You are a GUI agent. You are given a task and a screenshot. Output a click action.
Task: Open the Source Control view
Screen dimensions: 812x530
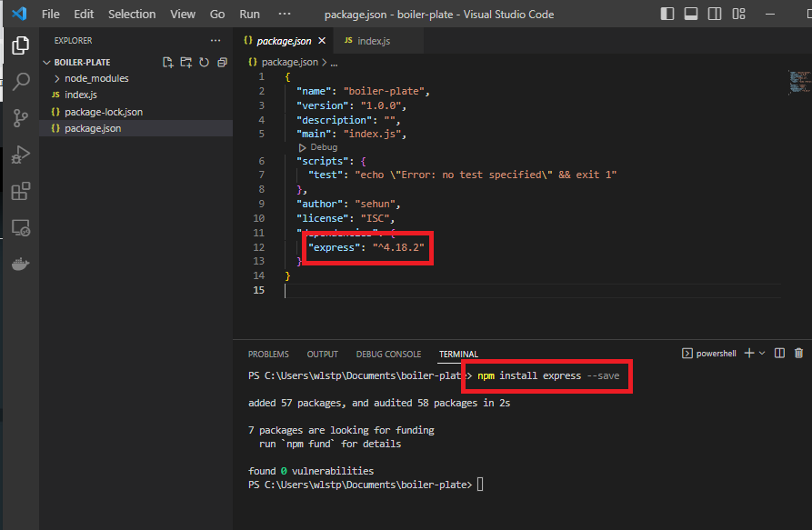20,118
